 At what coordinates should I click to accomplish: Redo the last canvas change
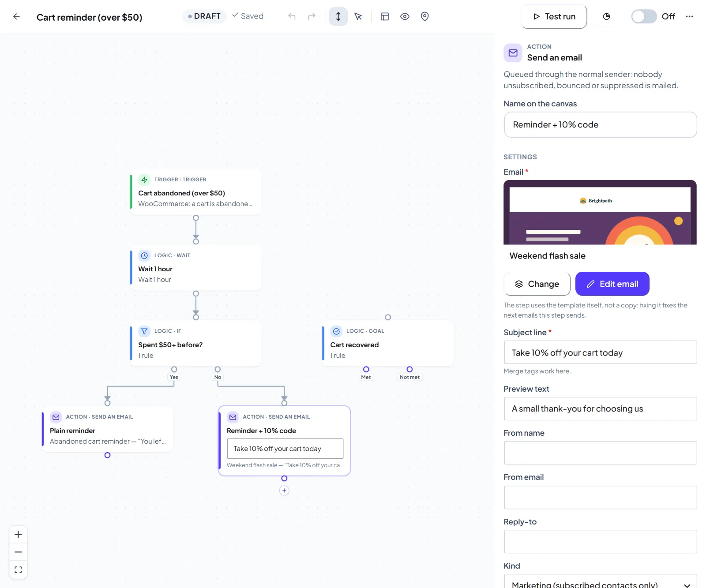tap(312, 16)
